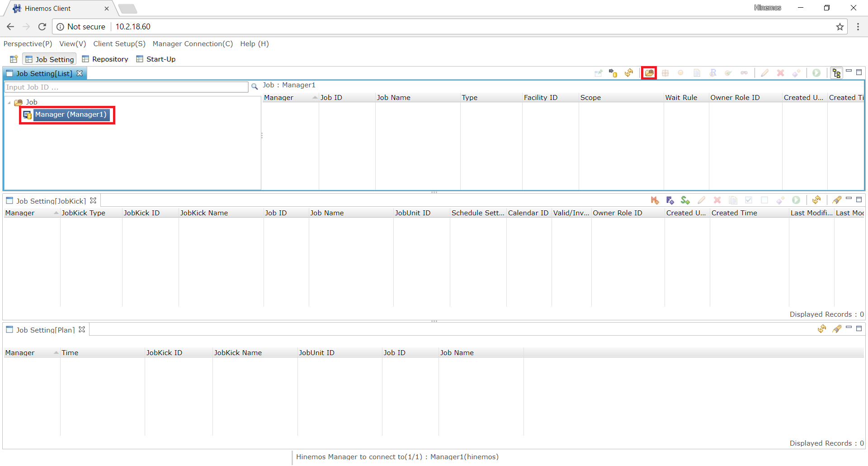Viewport: 868px width, 466px height.
Task: Bookmark this page with the star icon
Action: coord(840,27)
